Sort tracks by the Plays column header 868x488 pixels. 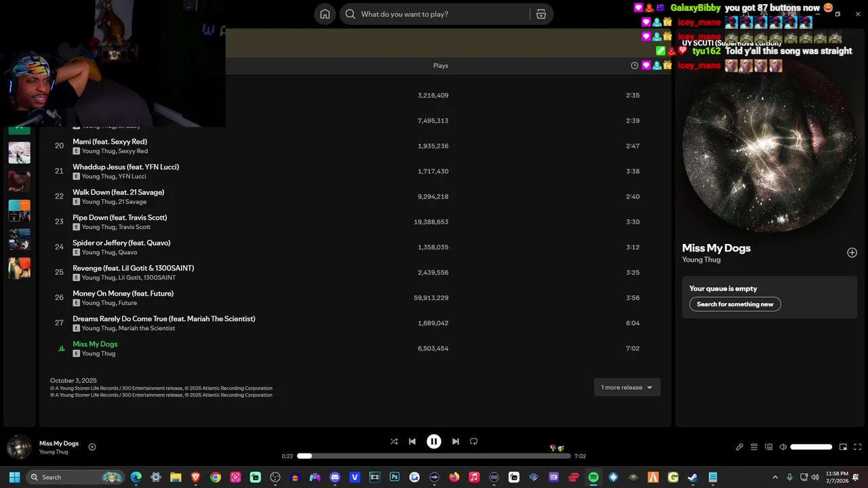pyautogui.click(x=441, y=66)
